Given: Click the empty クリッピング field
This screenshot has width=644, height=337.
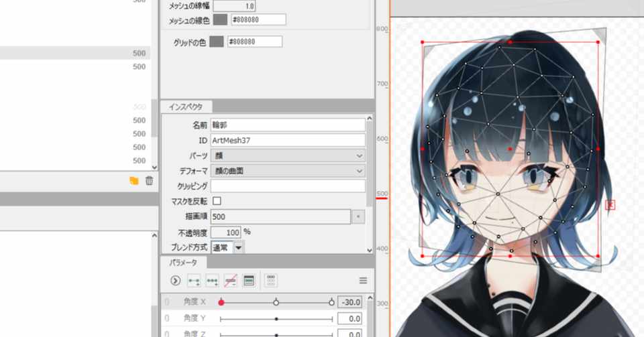Looking at the screenshot, I should click(288, 186).
